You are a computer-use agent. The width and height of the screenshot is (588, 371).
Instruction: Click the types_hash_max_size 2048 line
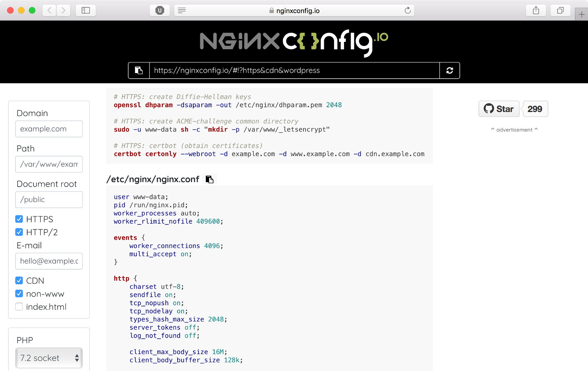tap(178, 319)
